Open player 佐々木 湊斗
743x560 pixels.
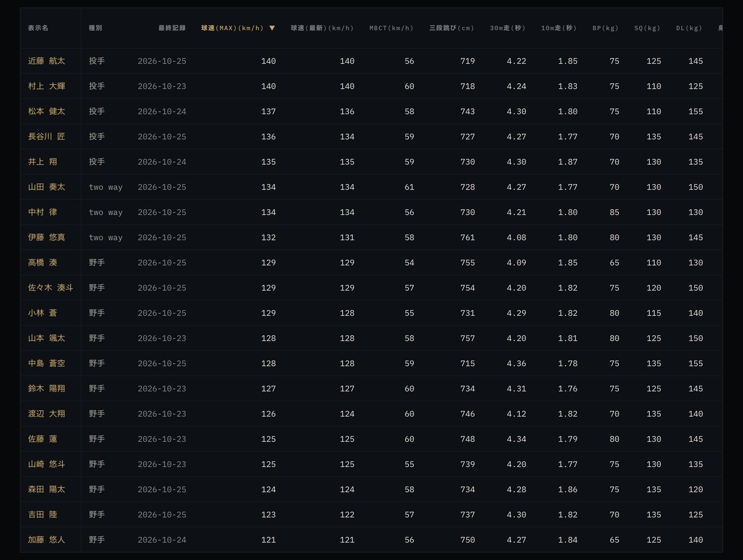point(50,288)
